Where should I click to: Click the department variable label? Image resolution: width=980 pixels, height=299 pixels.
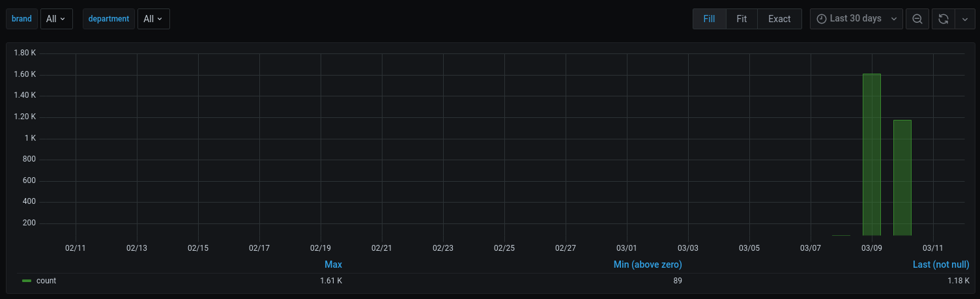coord(109,19)
